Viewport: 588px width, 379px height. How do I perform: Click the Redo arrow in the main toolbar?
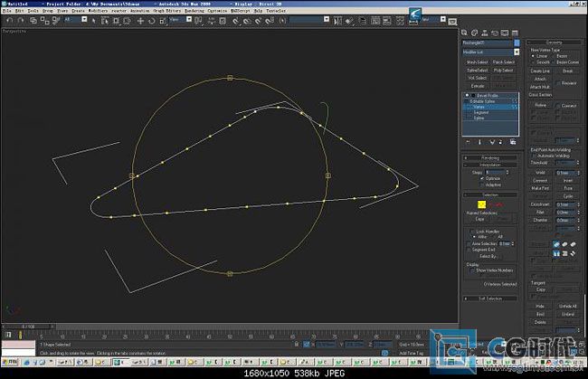[21, 21]
